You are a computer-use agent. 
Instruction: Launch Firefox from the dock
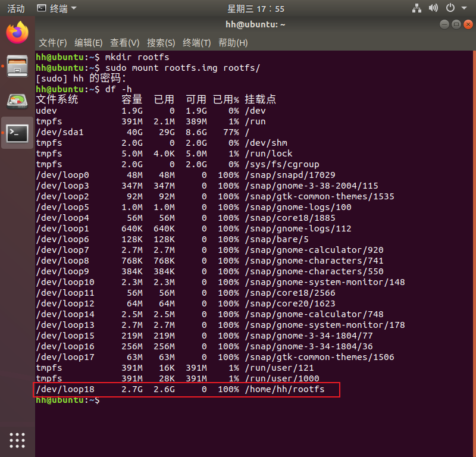(17, 33)
